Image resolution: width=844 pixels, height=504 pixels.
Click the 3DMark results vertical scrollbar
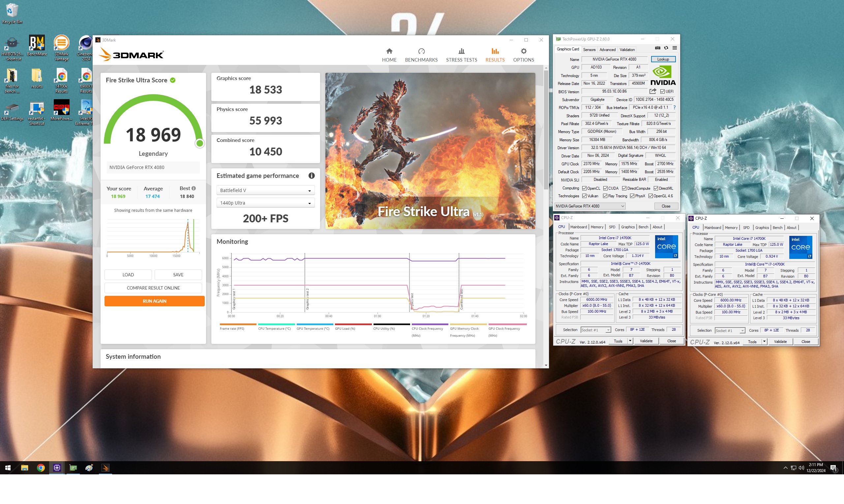tap(546, 130)
